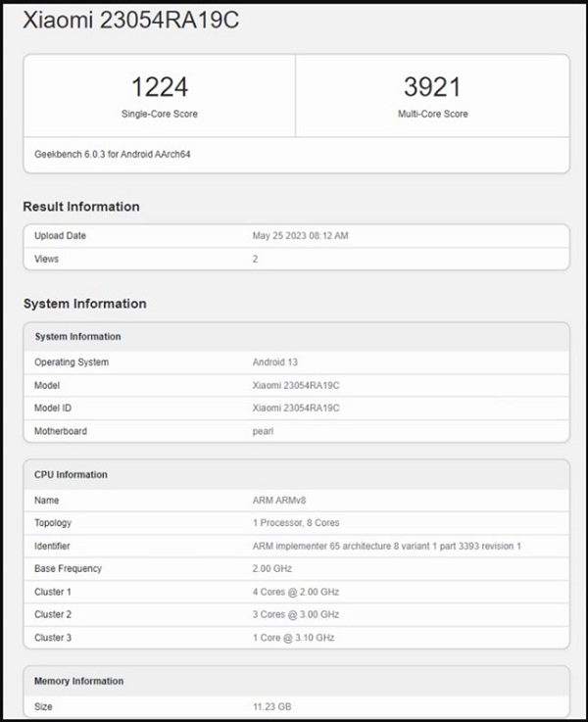Click the Model row label
The width and height of the screenshot is (588, 722).
[x=47, y=385]
